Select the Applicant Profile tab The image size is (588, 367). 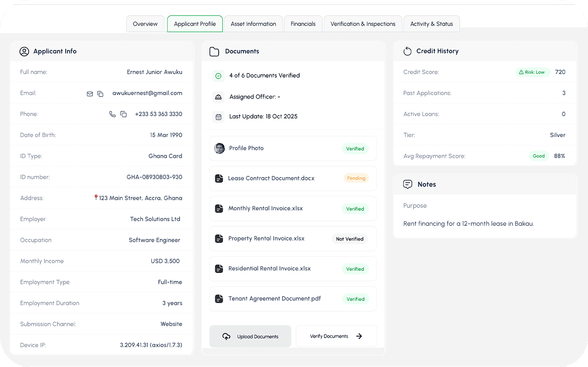click(195, 24)
